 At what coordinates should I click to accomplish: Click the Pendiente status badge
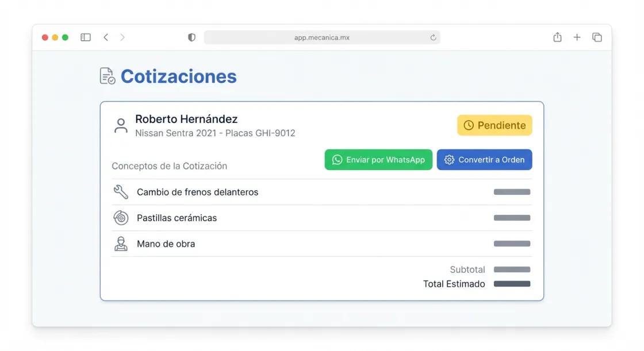pos(494,125)
